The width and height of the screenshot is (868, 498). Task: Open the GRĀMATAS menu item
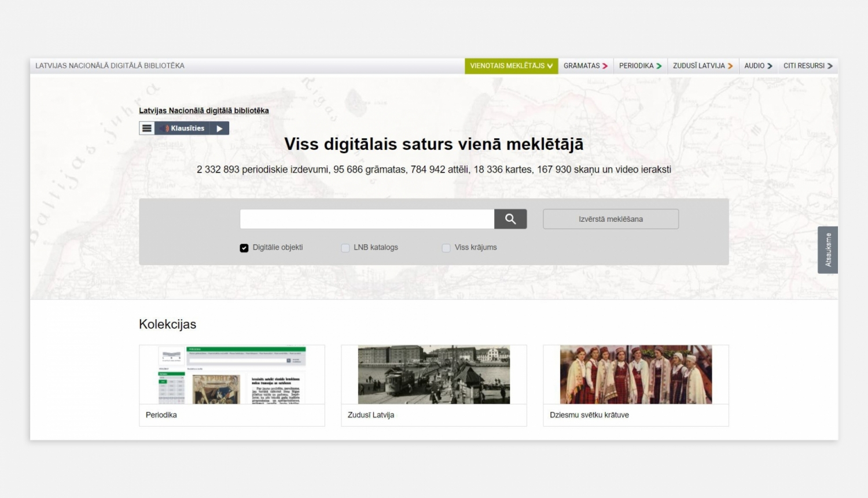click(x=584, y=65)
